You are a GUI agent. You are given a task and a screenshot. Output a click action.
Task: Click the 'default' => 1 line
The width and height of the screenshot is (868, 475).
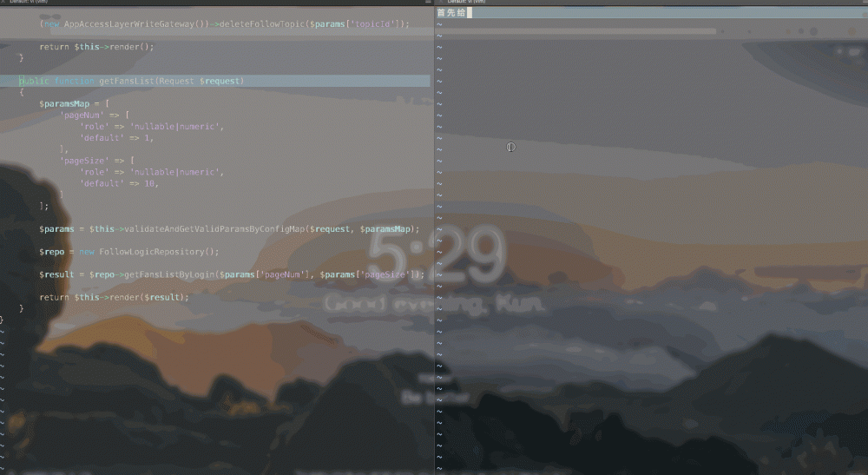[x=116, y=138]
